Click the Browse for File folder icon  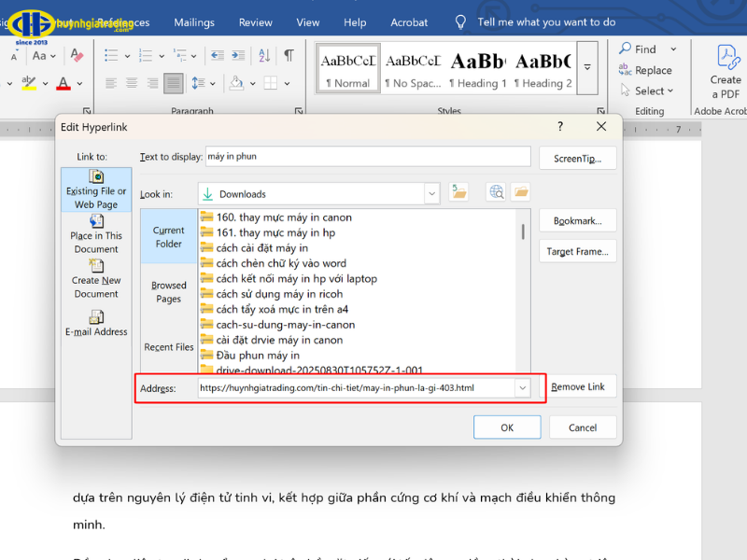522,191
